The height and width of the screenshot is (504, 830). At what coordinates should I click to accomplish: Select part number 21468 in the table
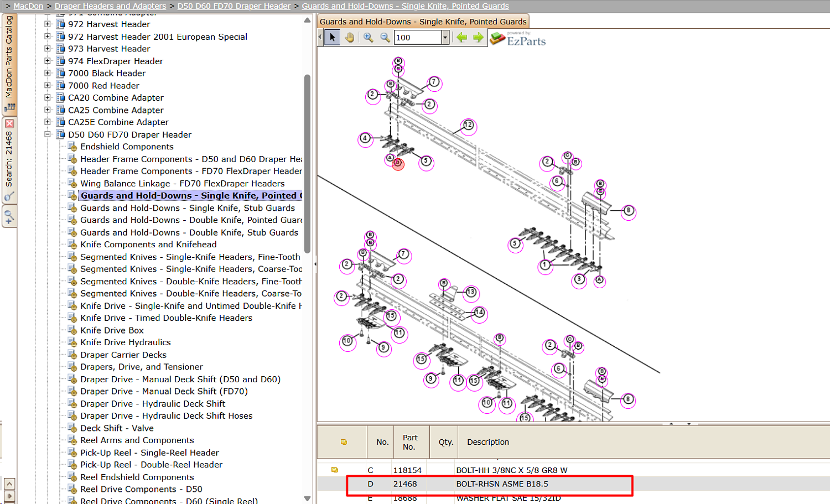click(x=405, y=484)
